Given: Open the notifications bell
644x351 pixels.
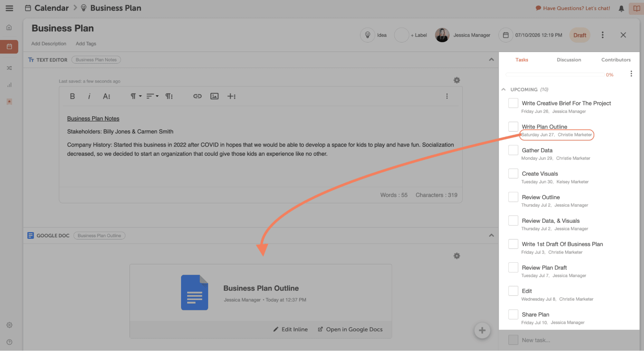Looking at the screenshot, I should [x=621, y=8].
